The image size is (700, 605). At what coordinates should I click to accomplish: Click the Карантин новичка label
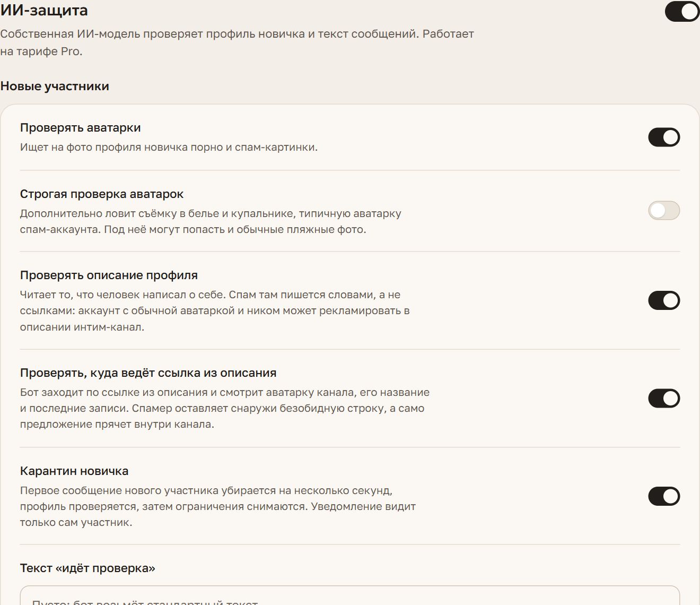pos(74,471)
